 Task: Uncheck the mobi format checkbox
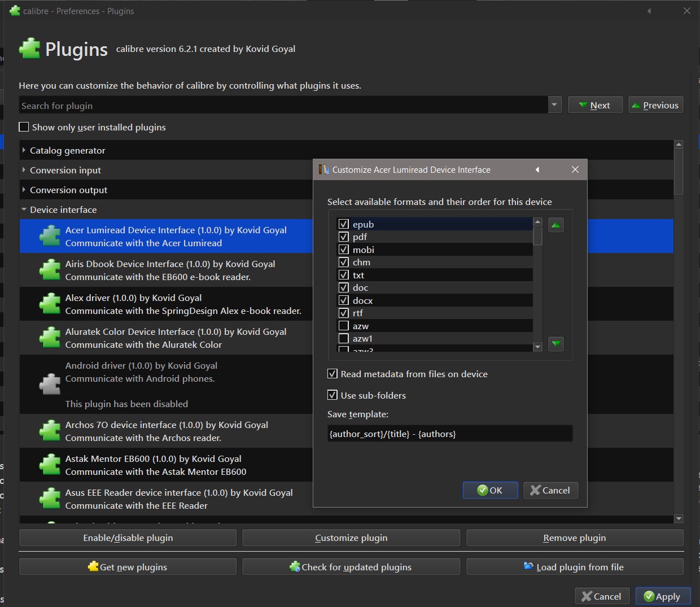pos(343,249)
